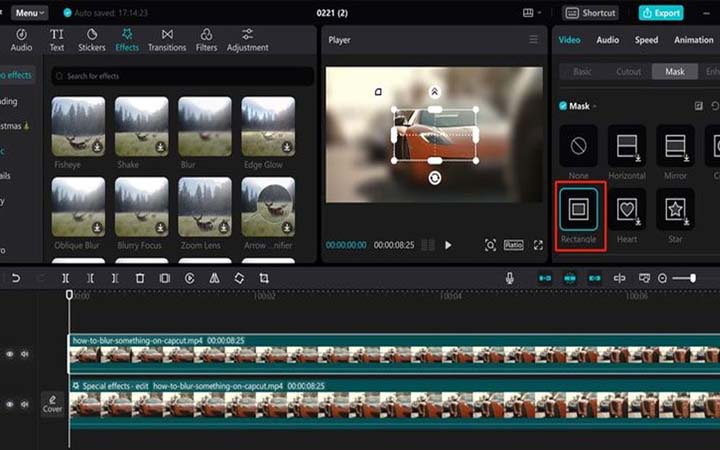Open the Menu dropdown
The width and height of the screenshot is (720, 450).
[29, 13]
